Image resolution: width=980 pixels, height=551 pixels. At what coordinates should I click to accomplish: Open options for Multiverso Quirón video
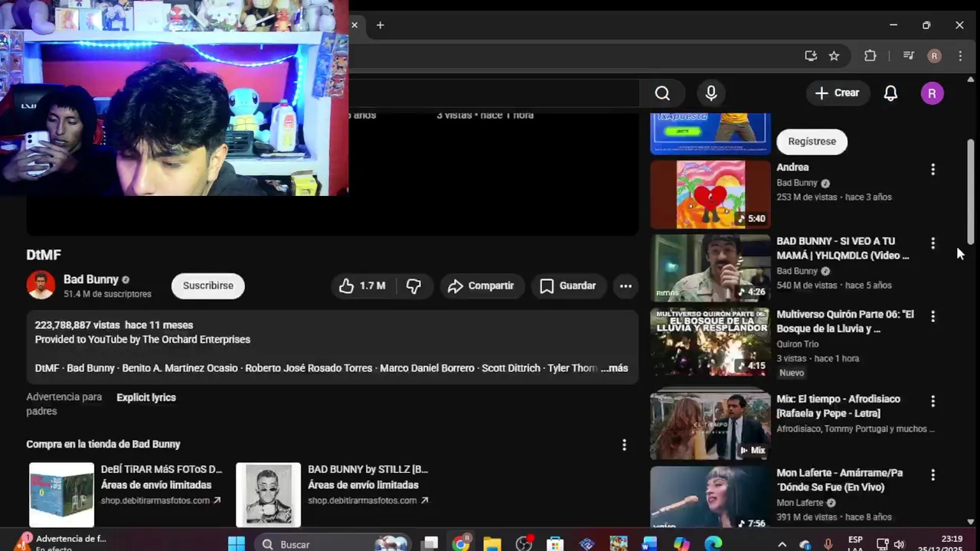point(933,316)
